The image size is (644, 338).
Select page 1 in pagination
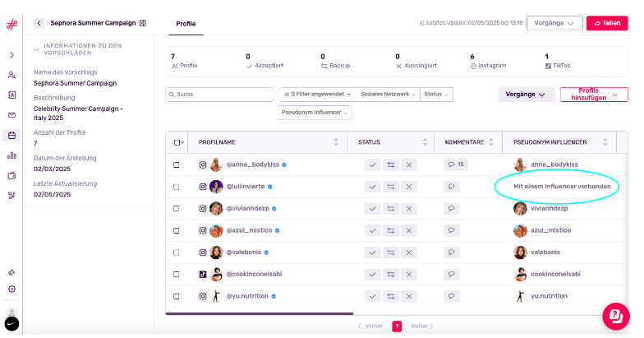397,326
